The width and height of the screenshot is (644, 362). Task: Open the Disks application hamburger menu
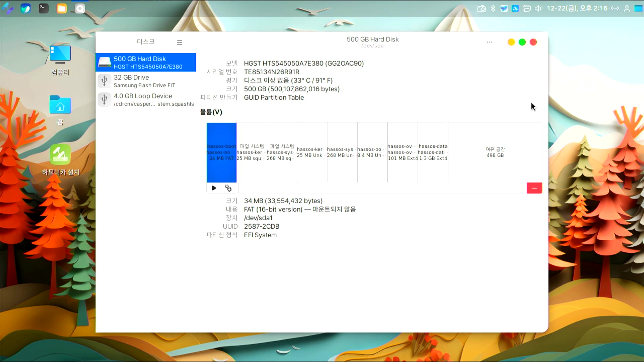point(179,42)
